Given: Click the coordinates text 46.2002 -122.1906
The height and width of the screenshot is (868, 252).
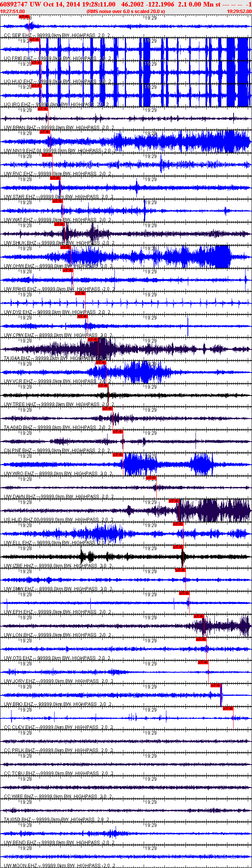Looking at the screenshot, I should tap(147, 4).
